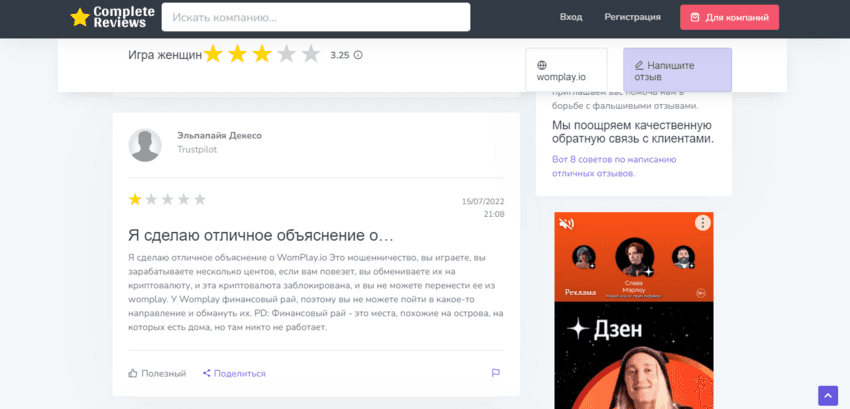Click the 3.25 rating value
The width and height of the screenshot is (850, 409).
[340, 55]
